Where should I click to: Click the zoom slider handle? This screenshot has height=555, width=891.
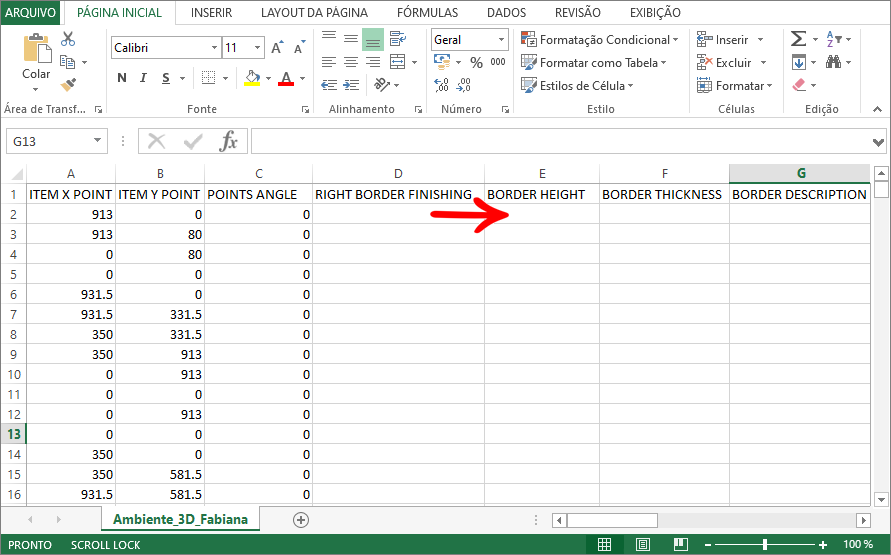765,545
